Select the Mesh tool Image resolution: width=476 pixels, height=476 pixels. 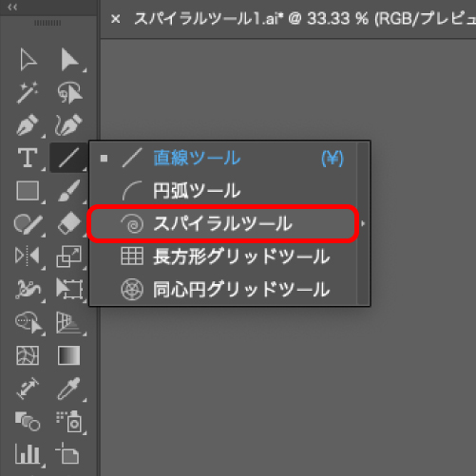(28, 355)
